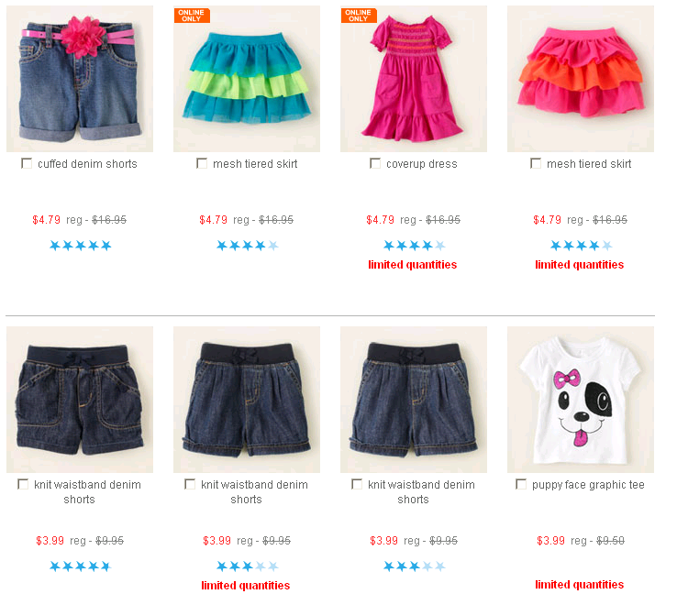Click the cuffed denim shorts title link
Image resolution: width=677 pixels, height=616 pixels.
87,164
